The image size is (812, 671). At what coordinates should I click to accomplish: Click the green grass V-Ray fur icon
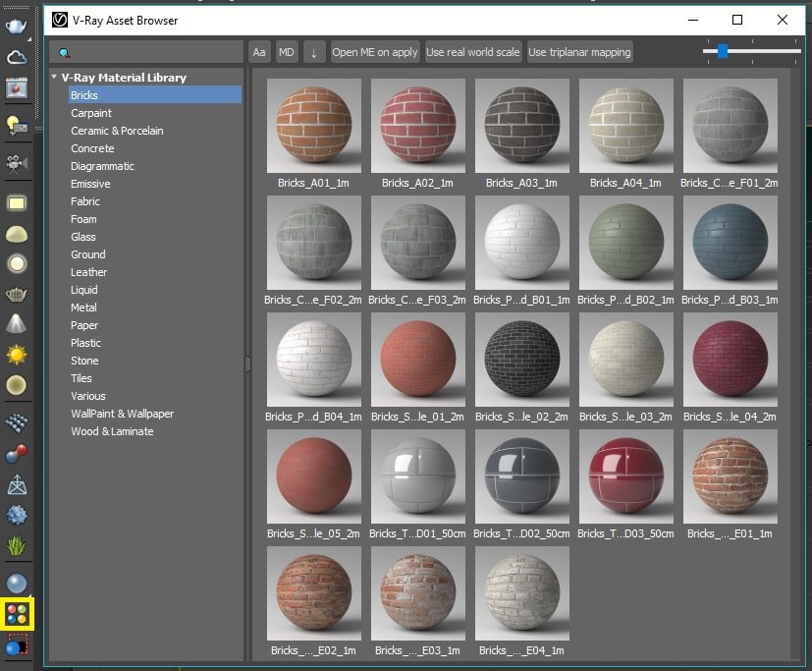(x=16, y=545)
